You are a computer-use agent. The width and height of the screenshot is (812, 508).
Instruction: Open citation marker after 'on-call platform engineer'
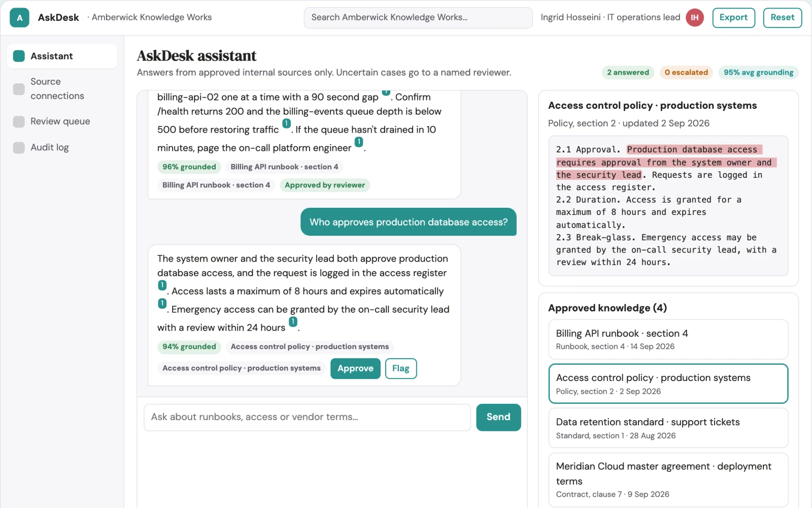pos(359,142)
